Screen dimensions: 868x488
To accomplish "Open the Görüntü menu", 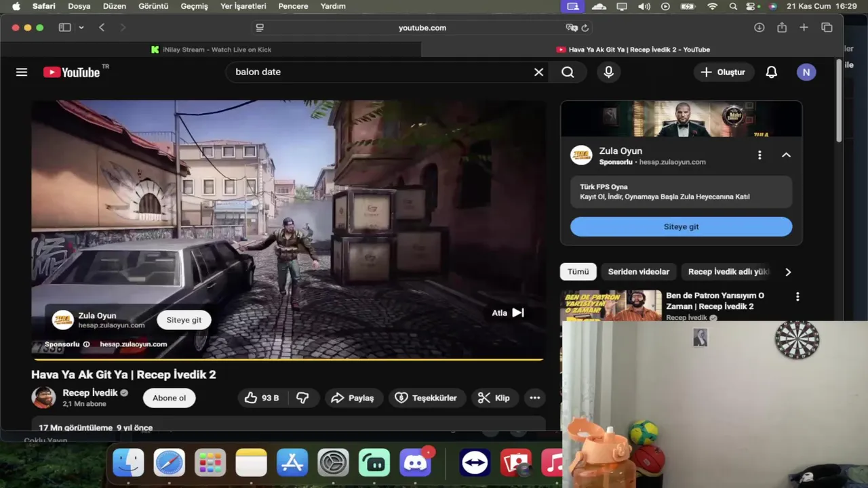I will tap(153, 6).
